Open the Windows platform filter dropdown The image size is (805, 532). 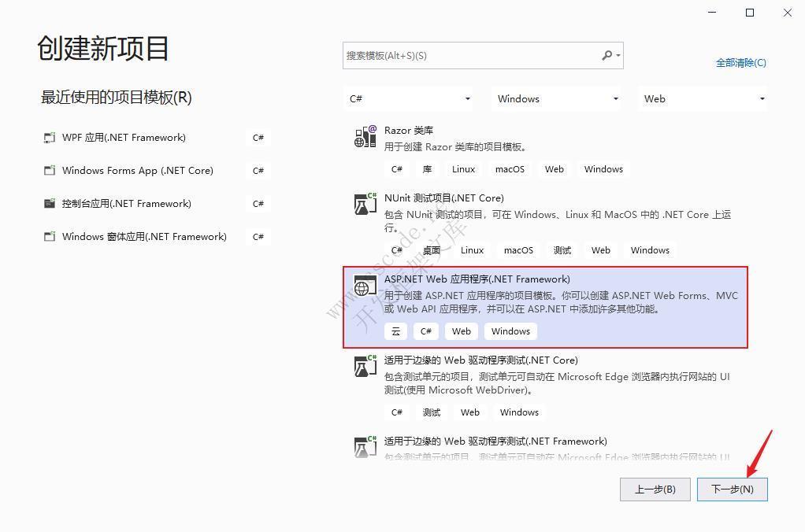point(556,98)
